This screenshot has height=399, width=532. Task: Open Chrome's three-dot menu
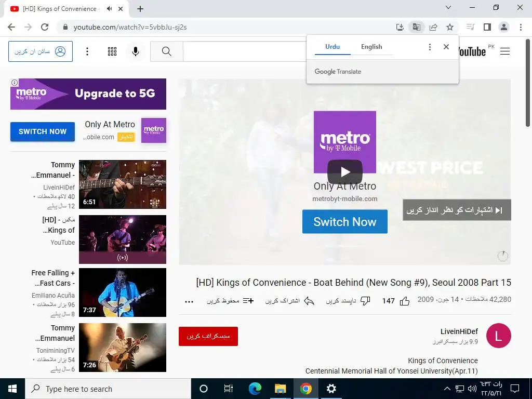(521, 27)
